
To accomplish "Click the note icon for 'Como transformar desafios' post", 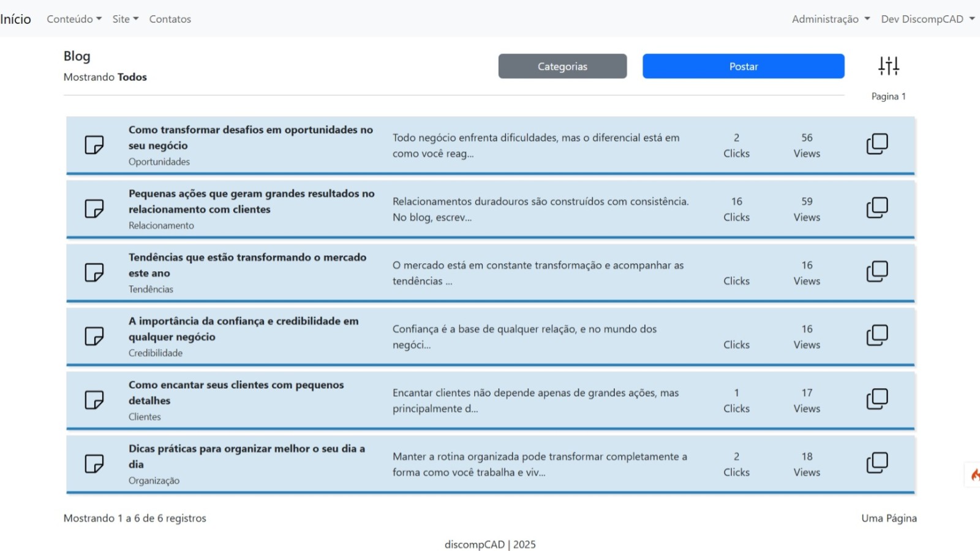I will [94, 145].
